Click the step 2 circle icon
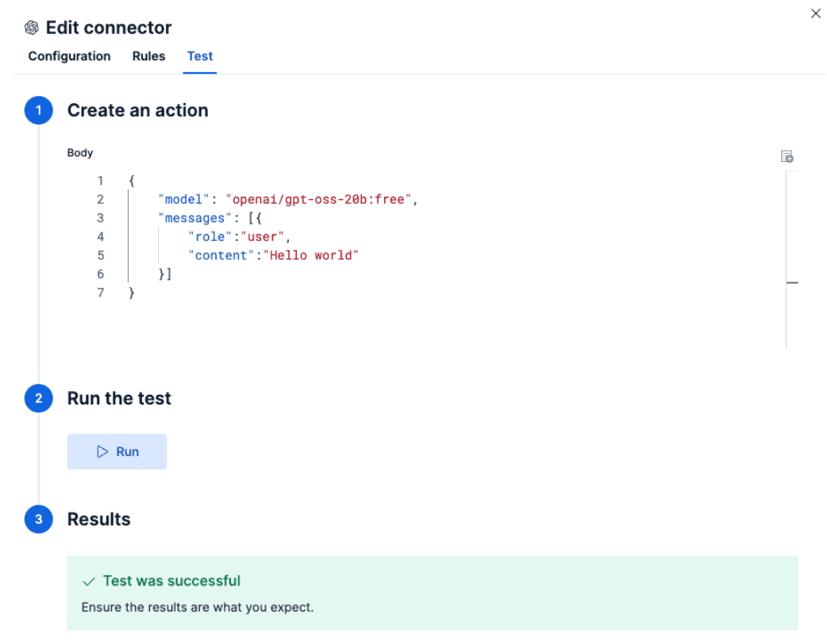This screenshot has width=827, height=644. pos(38,398)
